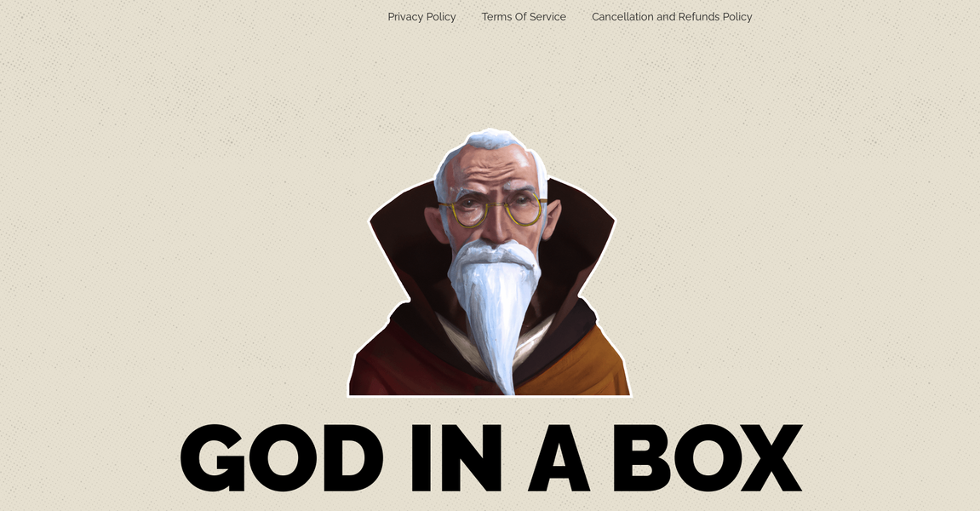The width and height of the screenshot is (980, 511).
Task: Select the Privacy Policy navigation item
Action: coord(421,16)
